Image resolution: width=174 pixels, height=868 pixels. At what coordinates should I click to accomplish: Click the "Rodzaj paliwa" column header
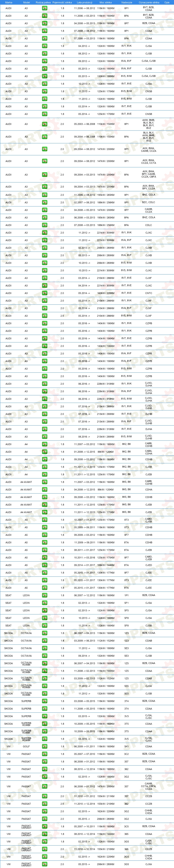click(43, 2)
